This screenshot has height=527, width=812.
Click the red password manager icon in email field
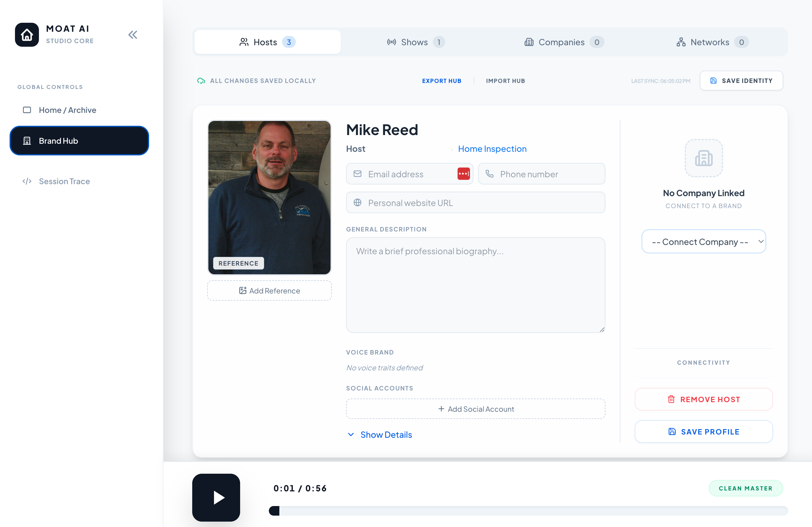point(463,174)
